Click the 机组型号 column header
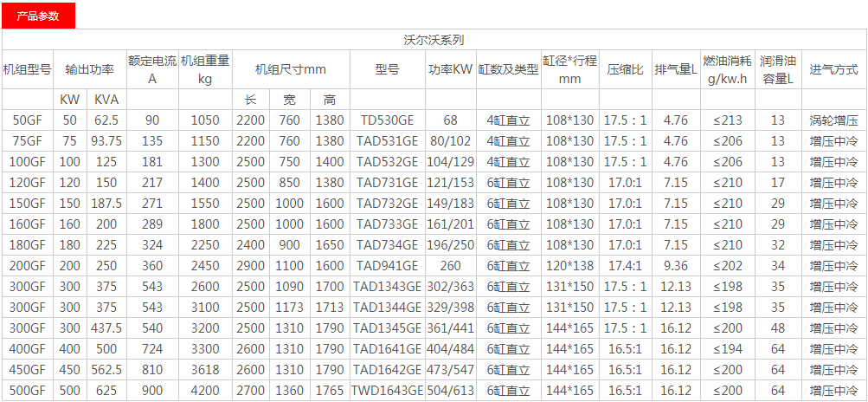Image resolution: width=868 pixels, height=402 pixels. click(x=27, y=70)
